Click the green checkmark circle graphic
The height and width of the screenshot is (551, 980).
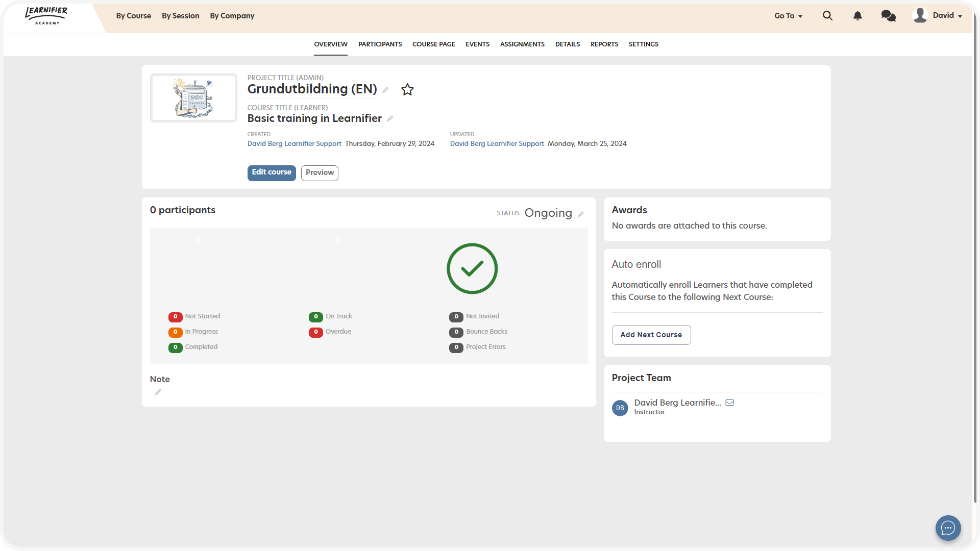point(472,268)
